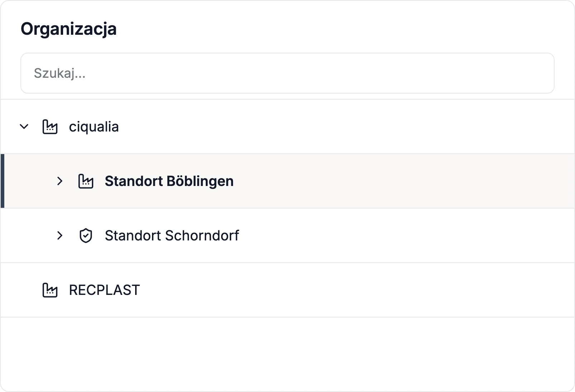This screenshot has width=575, height=392.
Task: Click the empty area below RECPLAST
Action: [x=287, y=354]
